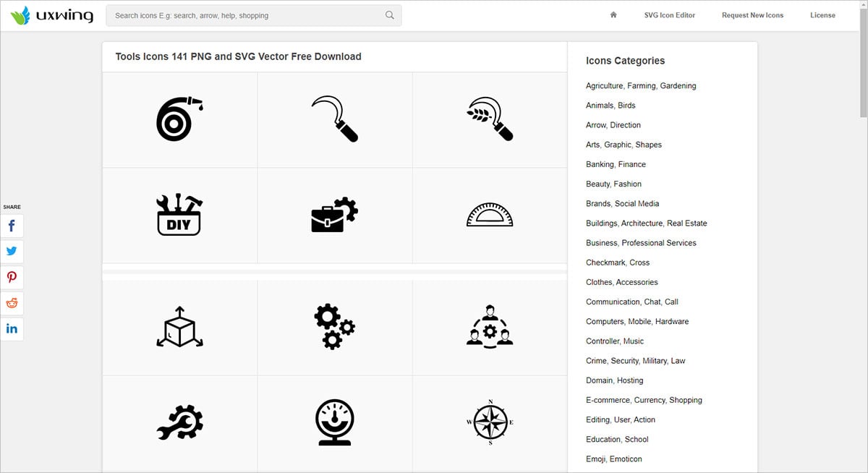This screenshot has height=473, width=868.
Task: Open the DIY toolbox icon
Action: (179, 215)
